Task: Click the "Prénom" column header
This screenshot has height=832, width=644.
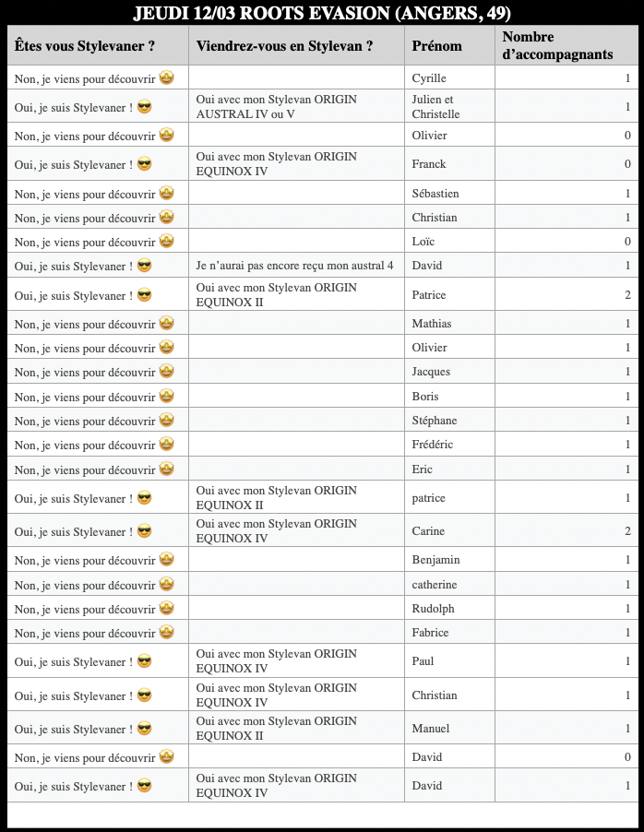Action: pyautogui.click(x=437, y=46)
